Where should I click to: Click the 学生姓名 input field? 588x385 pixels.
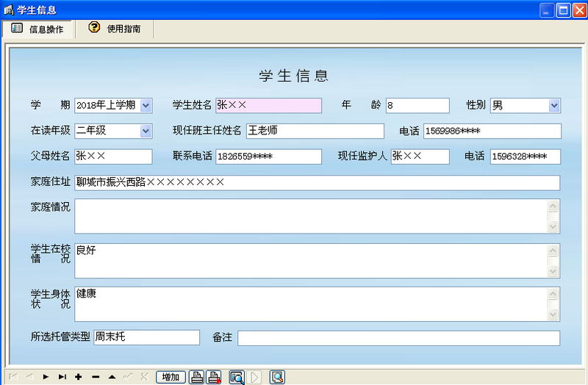pyautogui.click(x=268, y=105)
